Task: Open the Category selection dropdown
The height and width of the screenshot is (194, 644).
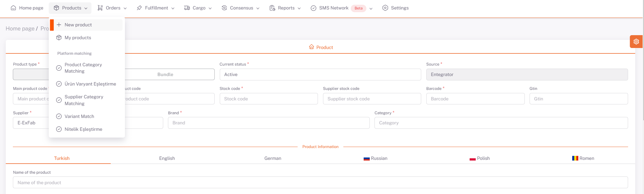Action: click(x=501, y=123)
